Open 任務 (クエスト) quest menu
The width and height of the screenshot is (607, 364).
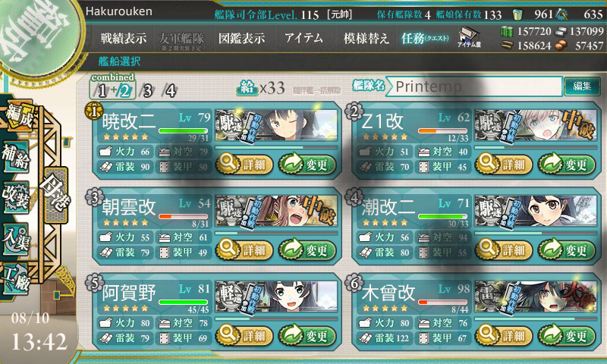click(x=425, y=38)
